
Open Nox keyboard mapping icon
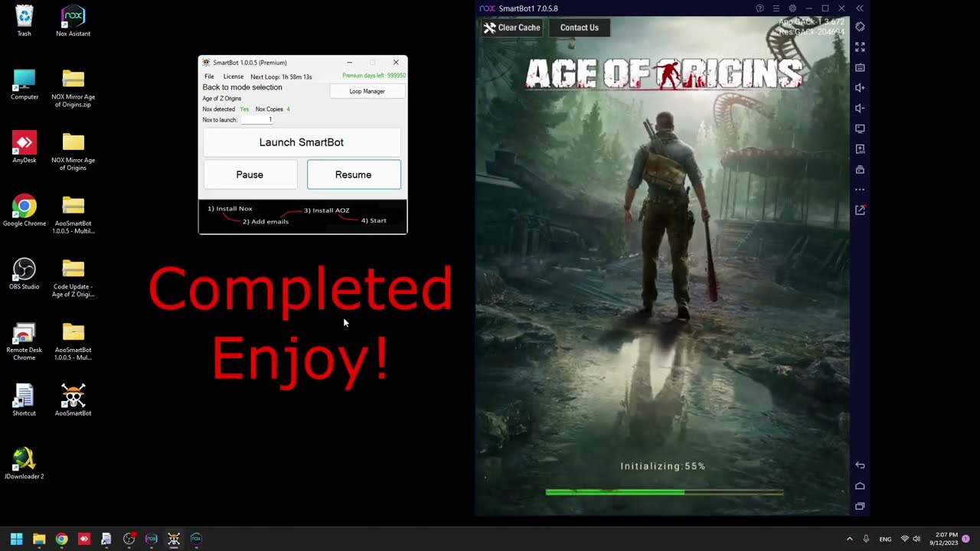click(x=860, y=67)
